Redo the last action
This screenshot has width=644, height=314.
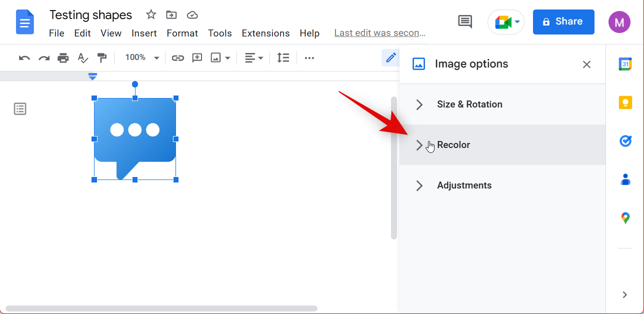coord(44,58)
